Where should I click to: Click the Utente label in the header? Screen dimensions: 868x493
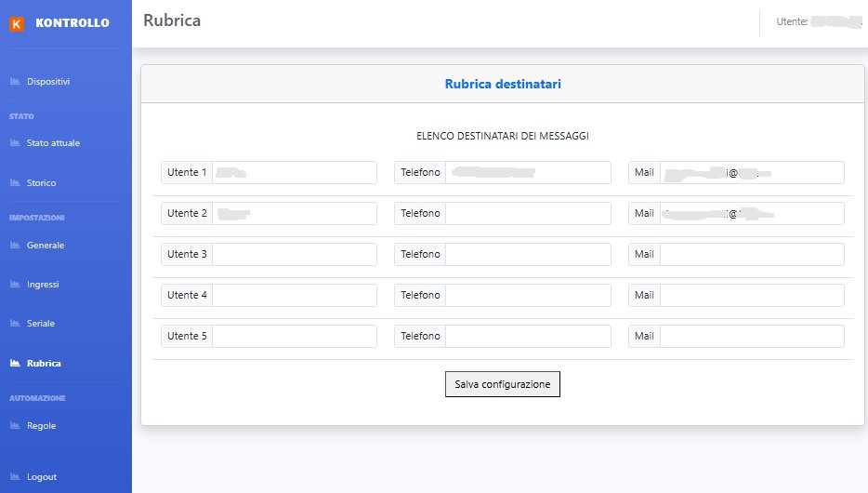pos(792,21)
